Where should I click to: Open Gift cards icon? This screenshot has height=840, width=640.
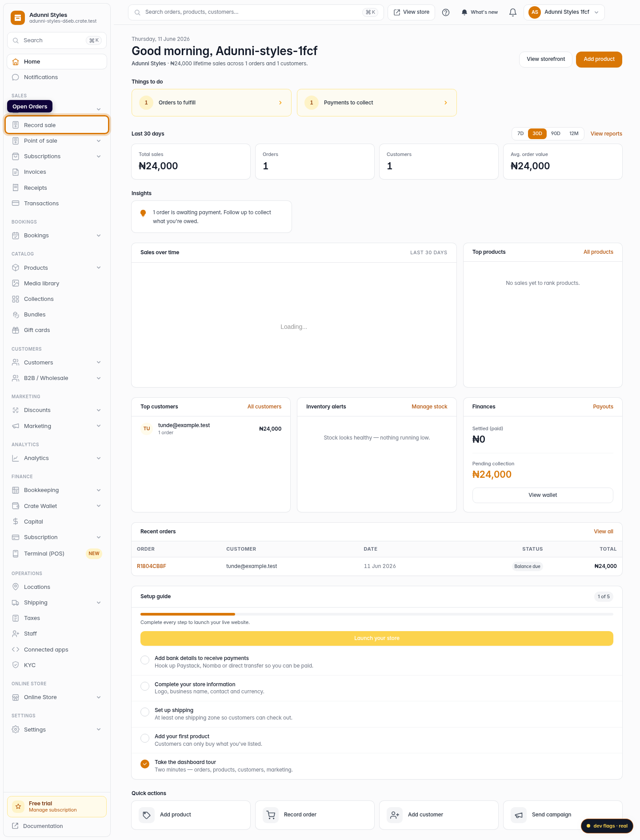pyautogui.click(x=16, y=330)
